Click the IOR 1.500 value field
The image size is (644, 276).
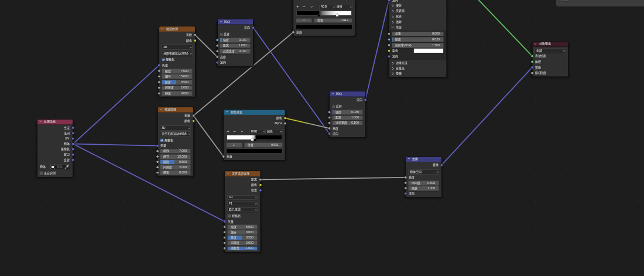point(417,45)
